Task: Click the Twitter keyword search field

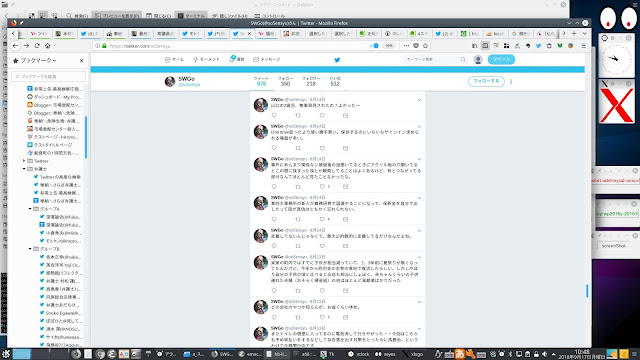Action: pos(436,60)
